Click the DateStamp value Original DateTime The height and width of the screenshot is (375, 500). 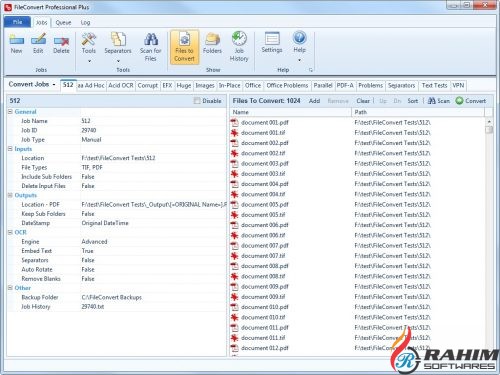[105, 223]
